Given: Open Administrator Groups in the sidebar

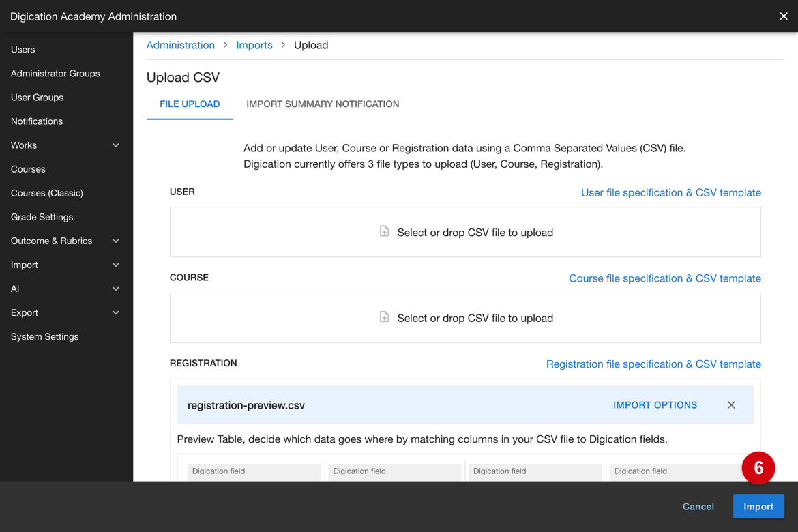Looking at the screenshot, I should 55,73.
